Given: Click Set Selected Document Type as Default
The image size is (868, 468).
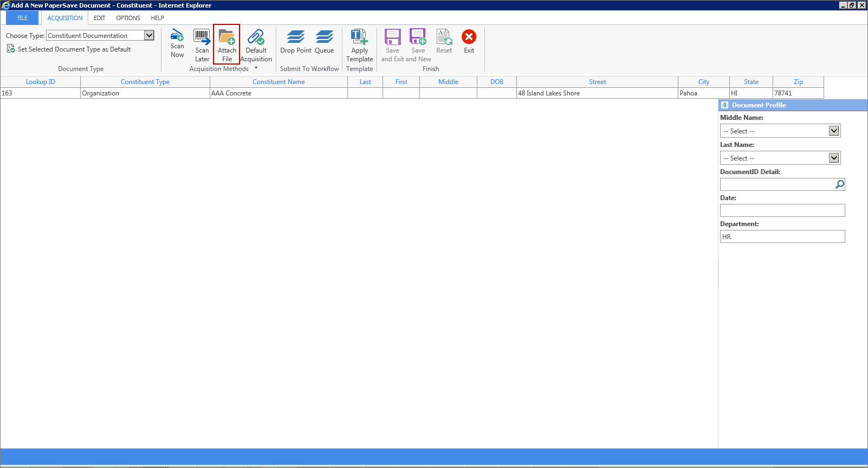Looking at the screenshot, I should click(74, 49).
